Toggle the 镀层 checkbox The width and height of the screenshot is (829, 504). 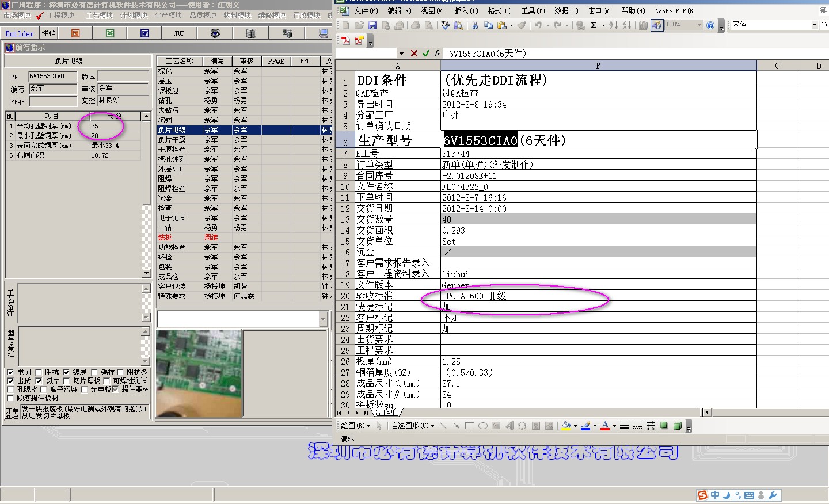coord(66,372)
